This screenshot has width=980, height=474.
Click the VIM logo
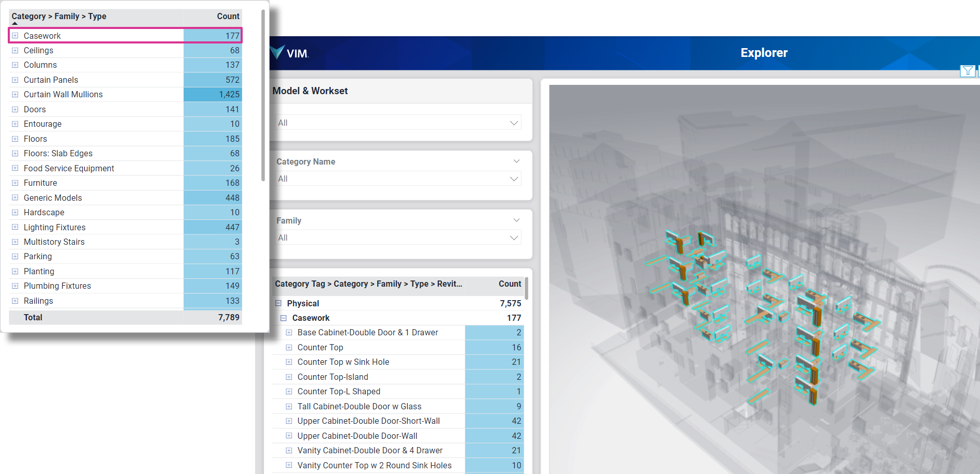289,52
